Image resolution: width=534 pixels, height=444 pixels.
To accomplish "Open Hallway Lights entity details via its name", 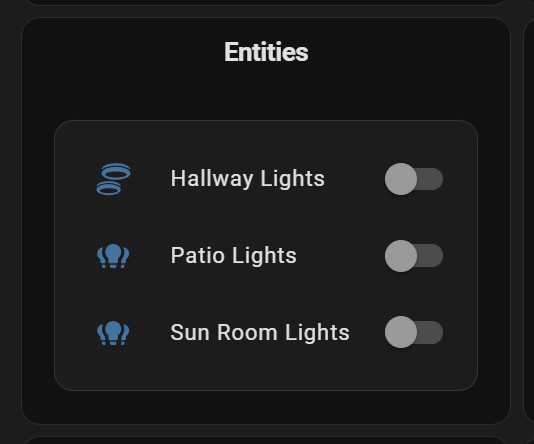I will [248, 179].
